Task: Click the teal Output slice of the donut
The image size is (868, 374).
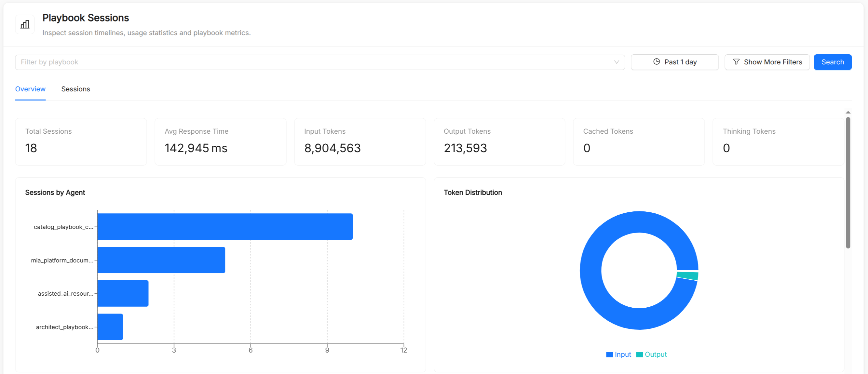Action: click(687, 275)
